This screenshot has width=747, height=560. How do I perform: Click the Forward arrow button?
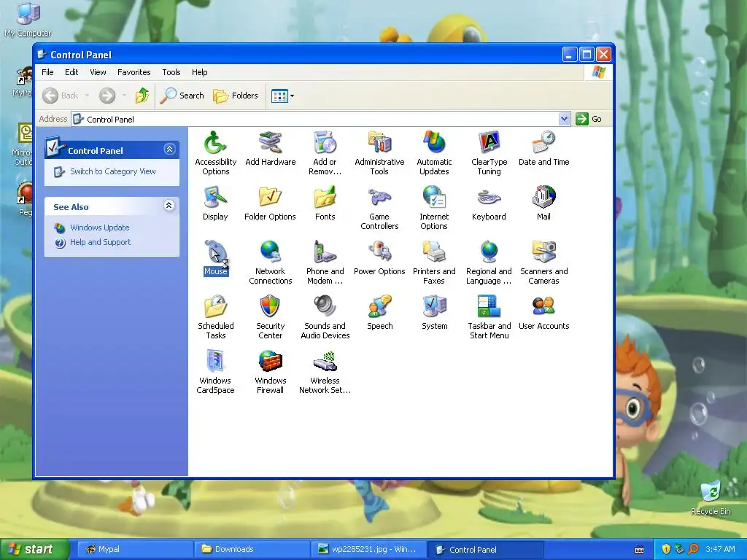(107, 96)
